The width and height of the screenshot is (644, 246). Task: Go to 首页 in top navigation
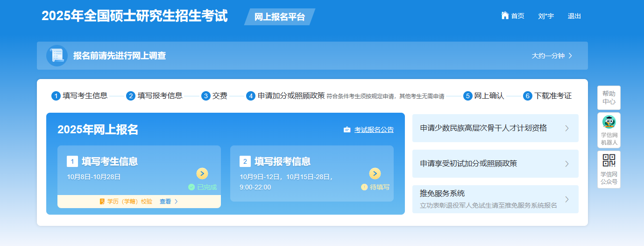517,16
